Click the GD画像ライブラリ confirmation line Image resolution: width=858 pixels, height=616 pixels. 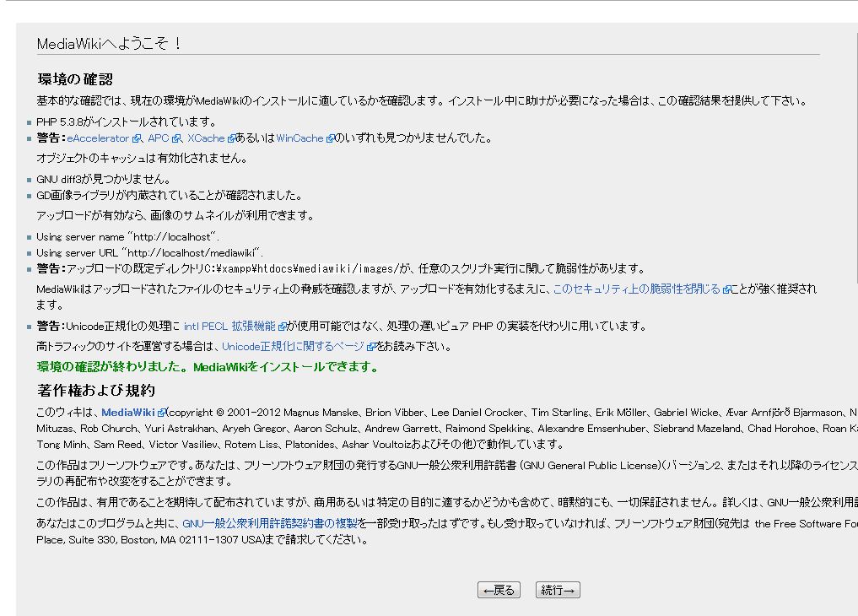point(170,195)
